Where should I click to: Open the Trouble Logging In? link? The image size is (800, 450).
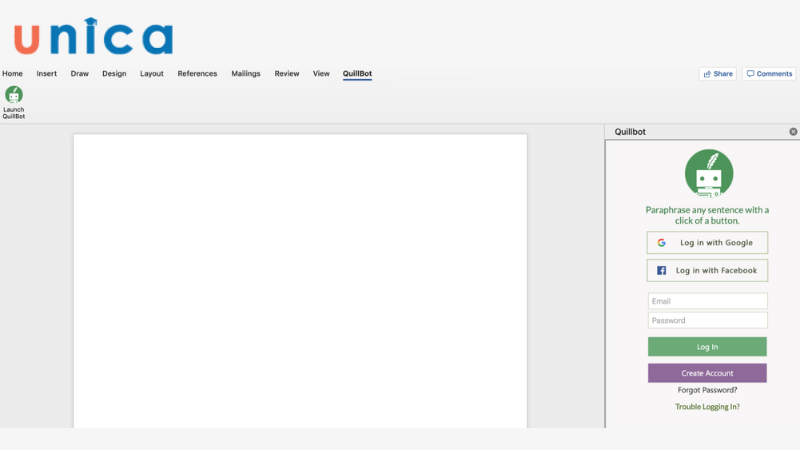pyautogui.click(x=707, y=407)
